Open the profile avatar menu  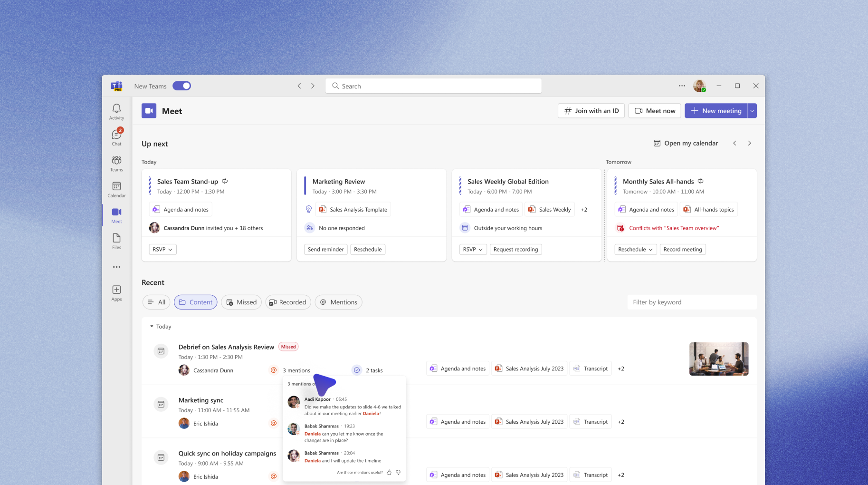tap(699, 86)
